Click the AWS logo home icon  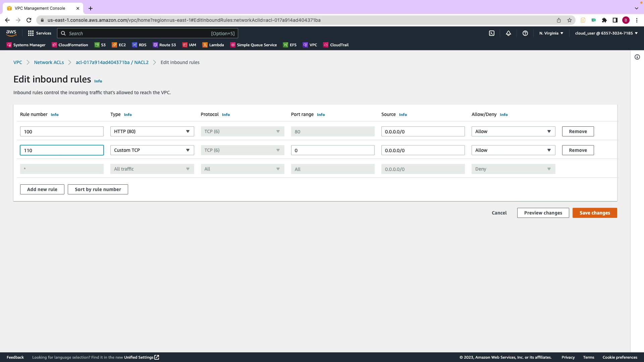tap(11, 33)
